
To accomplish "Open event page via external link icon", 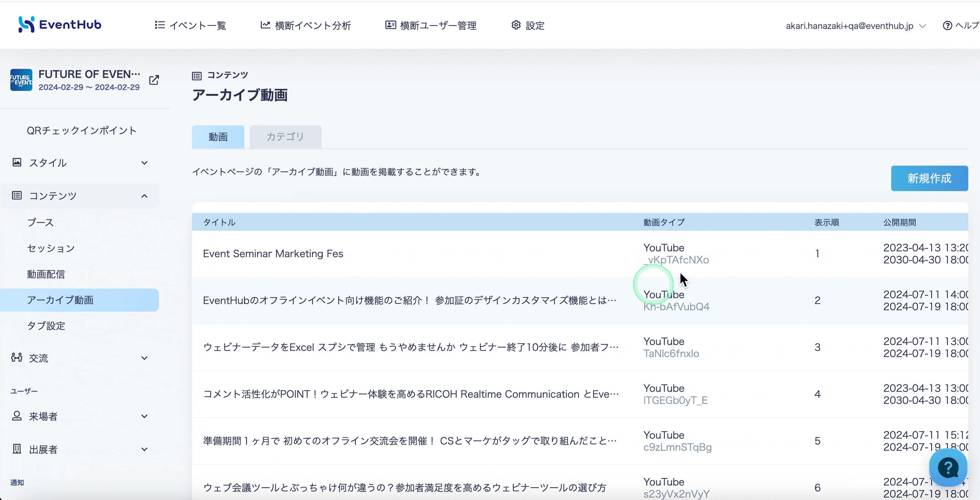I will point(154,80).
